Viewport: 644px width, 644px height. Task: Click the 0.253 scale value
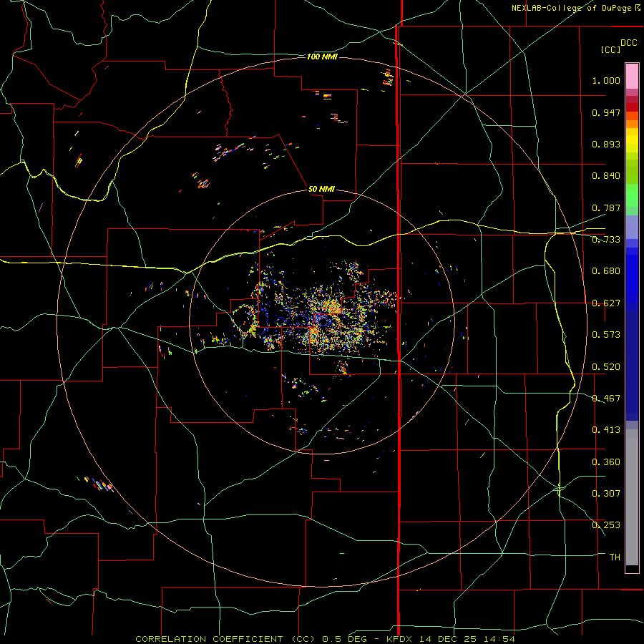(x=606, y=525)
